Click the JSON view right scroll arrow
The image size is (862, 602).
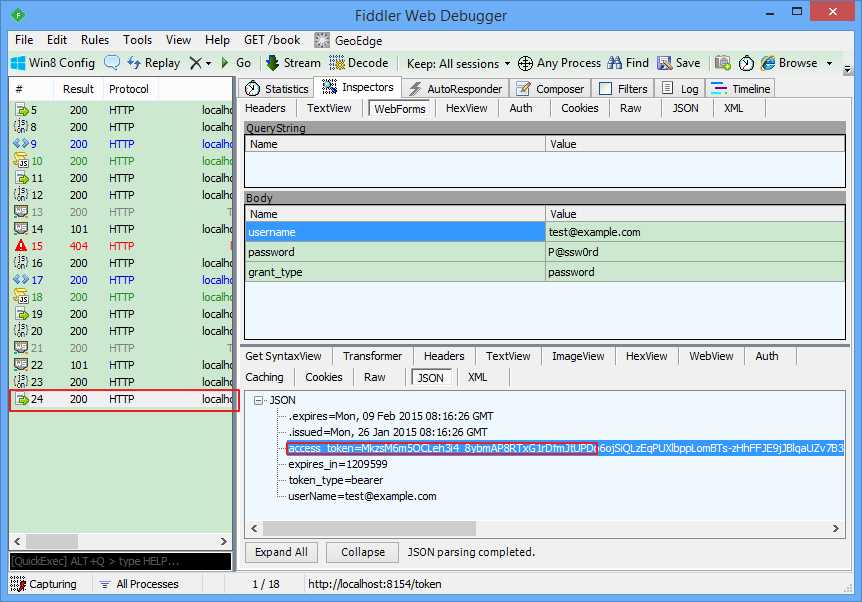(x=836, y=528)
